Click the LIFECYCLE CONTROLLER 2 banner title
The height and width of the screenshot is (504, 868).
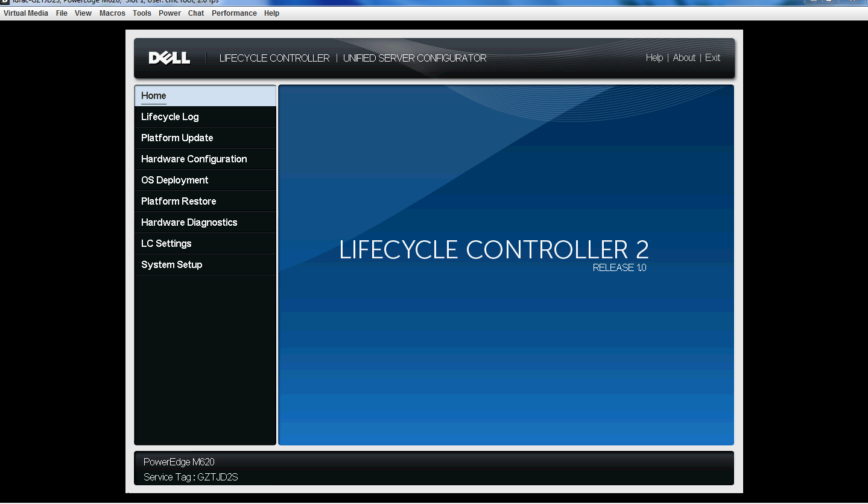coord(494,250)
